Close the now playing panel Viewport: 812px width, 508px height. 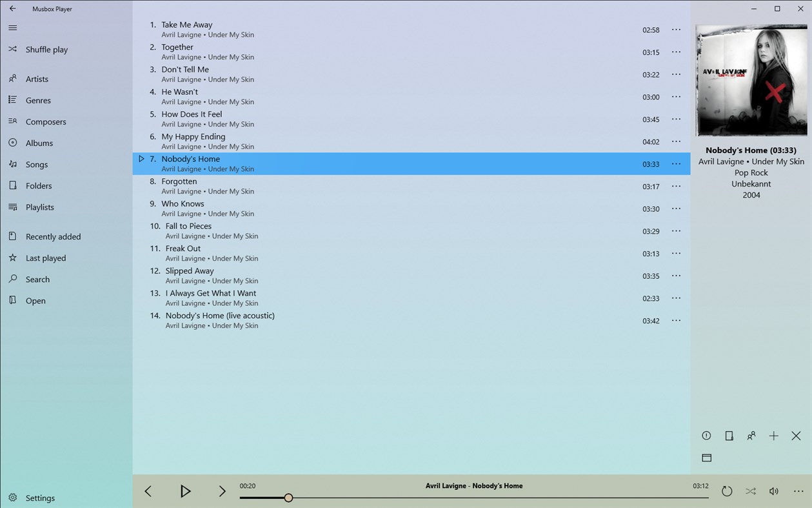click(796, 436)
